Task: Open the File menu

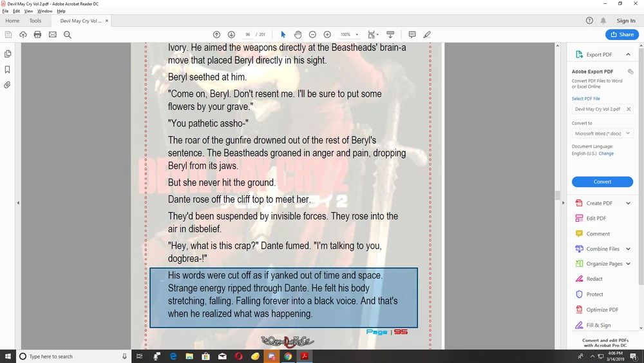Action: [5, 11]
